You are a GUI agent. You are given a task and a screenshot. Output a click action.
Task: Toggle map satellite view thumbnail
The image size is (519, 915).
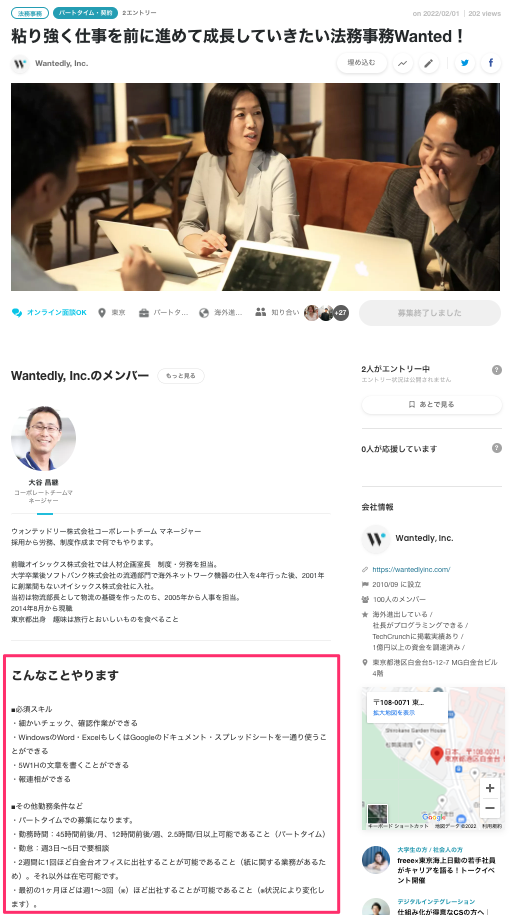tap(377, 813)
